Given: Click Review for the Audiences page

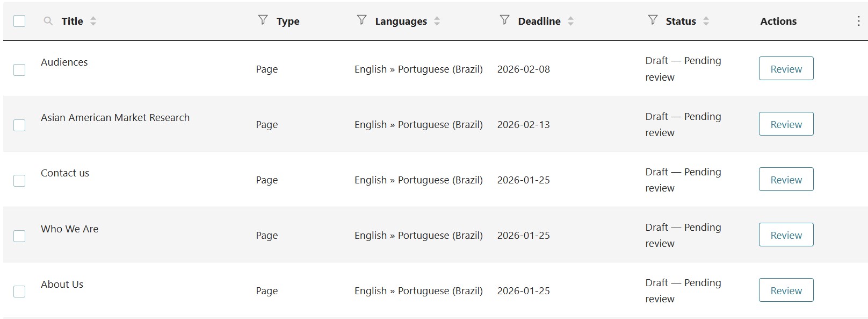Looking at the screenshot, I should pyautogui.click(x=786, y=69).
